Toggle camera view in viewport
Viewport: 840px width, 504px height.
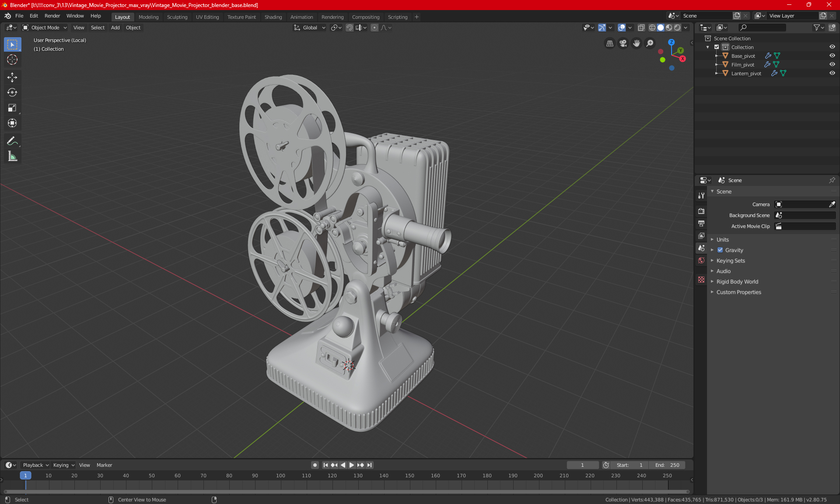[623, 43]
